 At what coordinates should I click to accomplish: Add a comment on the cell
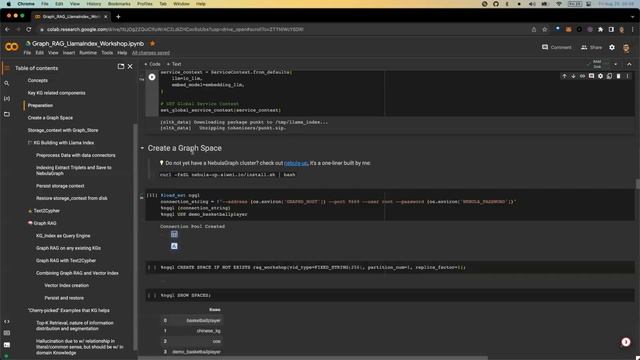591,76
